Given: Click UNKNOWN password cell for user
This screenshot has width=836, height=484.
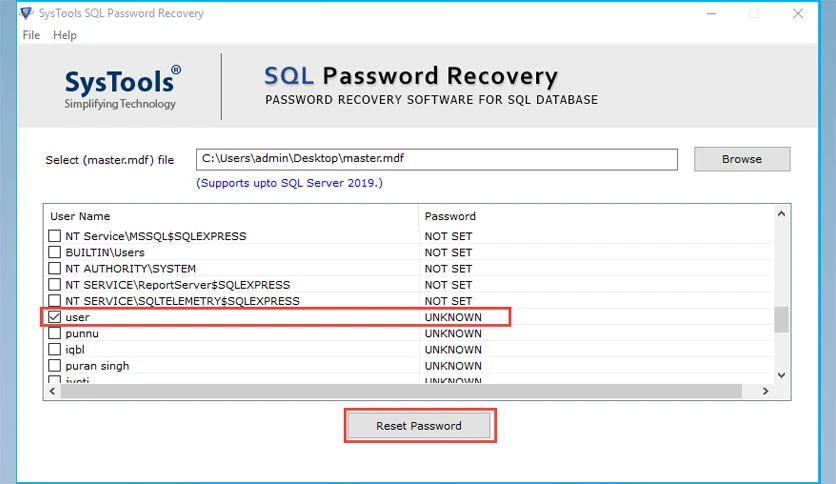Looking at the screenshot, I should pyautogui.click(x=453, y=317).
